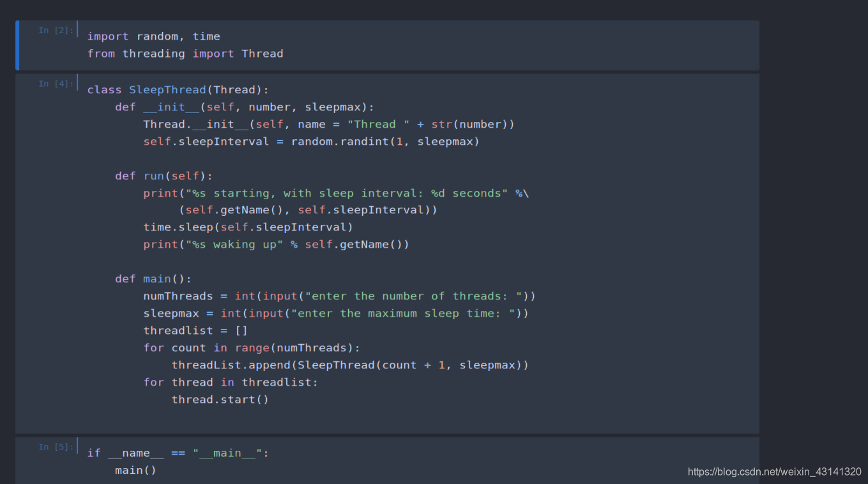This screenshot has height=484, width=868.
Task: Select the In [2] cell prompt
Action: 56,30
